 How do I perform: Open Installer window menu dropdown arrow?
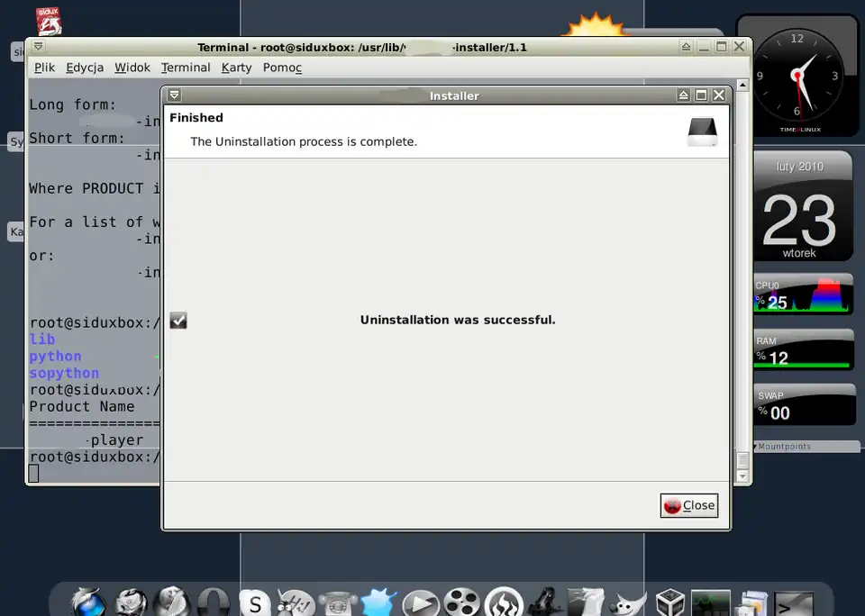point(174,95)
